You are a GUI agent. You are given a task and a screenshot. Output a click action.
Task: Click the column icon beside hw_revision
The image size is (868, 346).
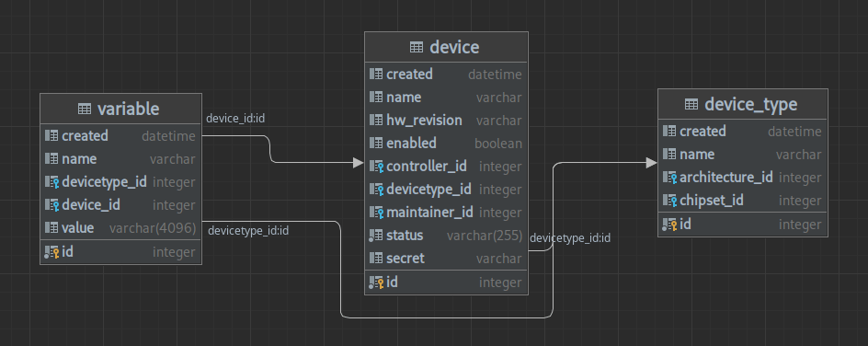point(376,121)
